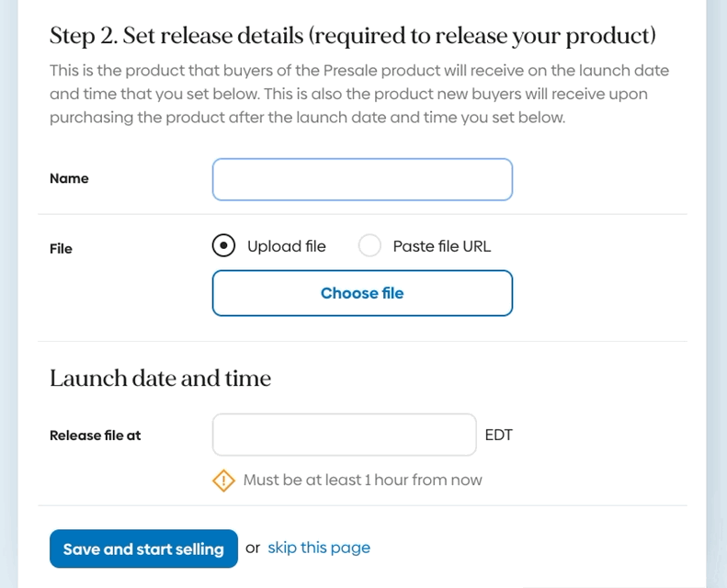Click the divider line beneath the Name row
The height and width of the screenshot is (588, 727).
(362, 214)
